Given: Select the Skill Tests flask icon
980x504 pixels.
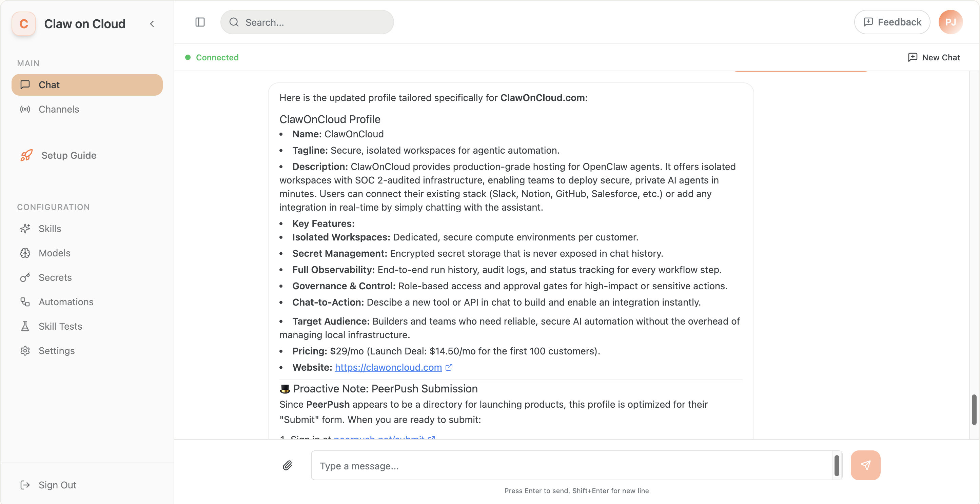Looking at the screenshot, I should click(25, 326).
